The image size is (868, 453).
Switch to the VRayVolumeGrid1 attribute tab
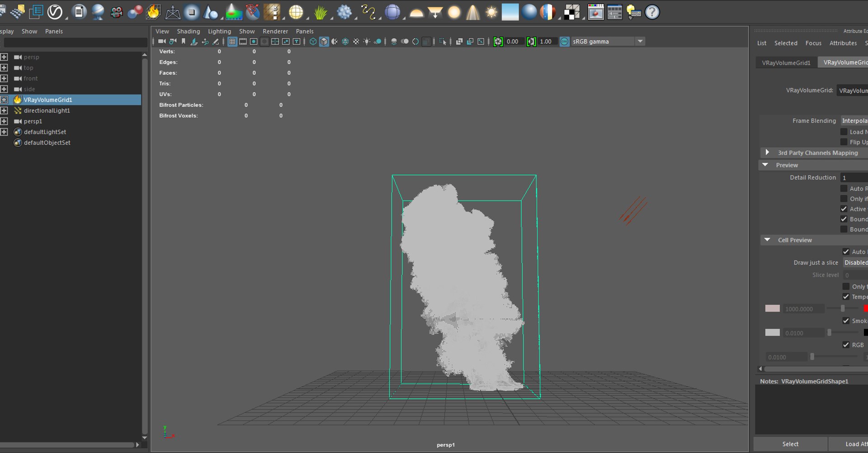tap(786, 62)
